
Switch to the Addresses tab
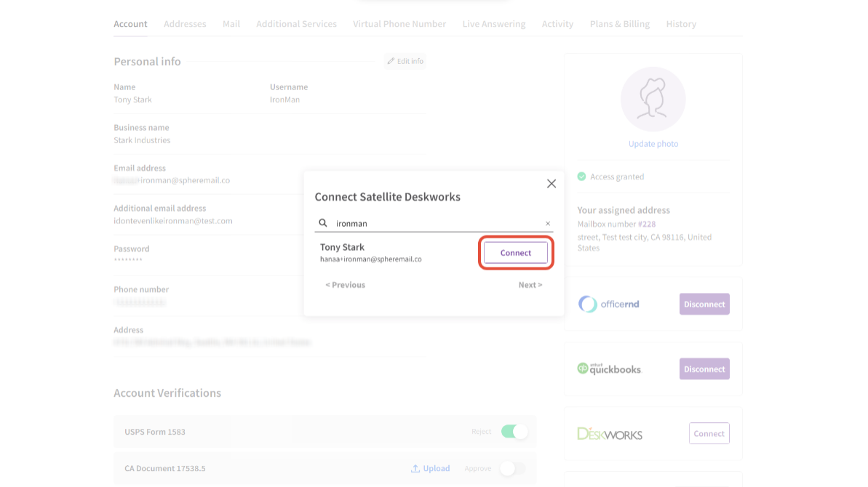pos(185,24)
